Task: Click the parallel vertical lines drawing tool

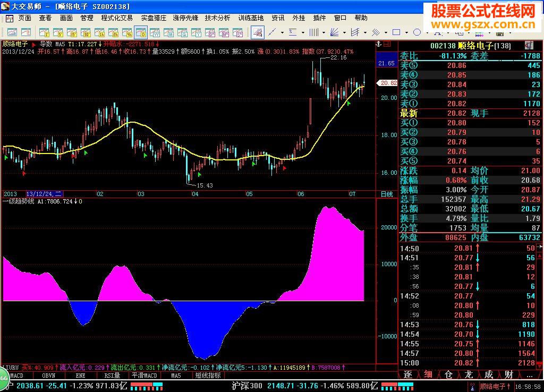Action: coord(313,33)
